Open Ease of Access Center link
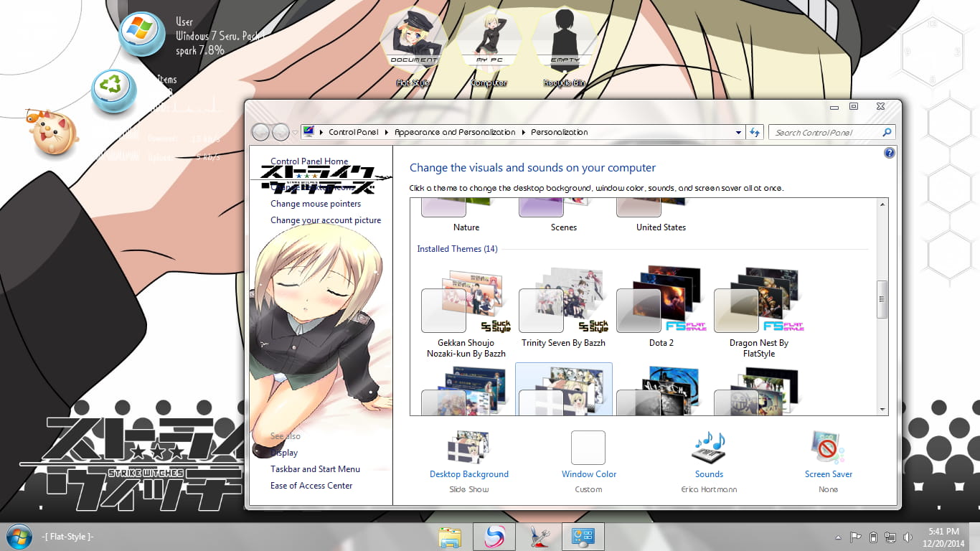980x551 pixels. point(311,486)
